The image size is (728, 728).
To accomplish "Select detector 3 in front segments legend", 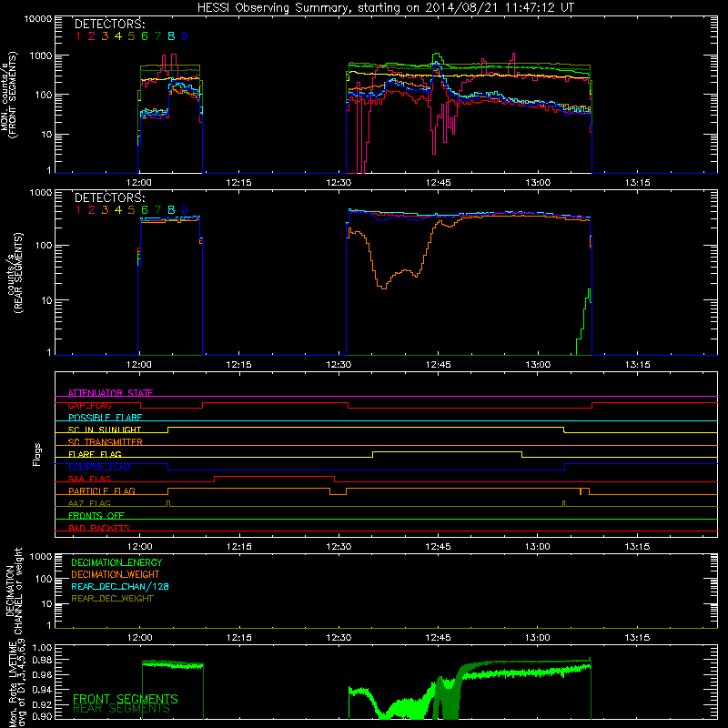I will pos(105,36).
